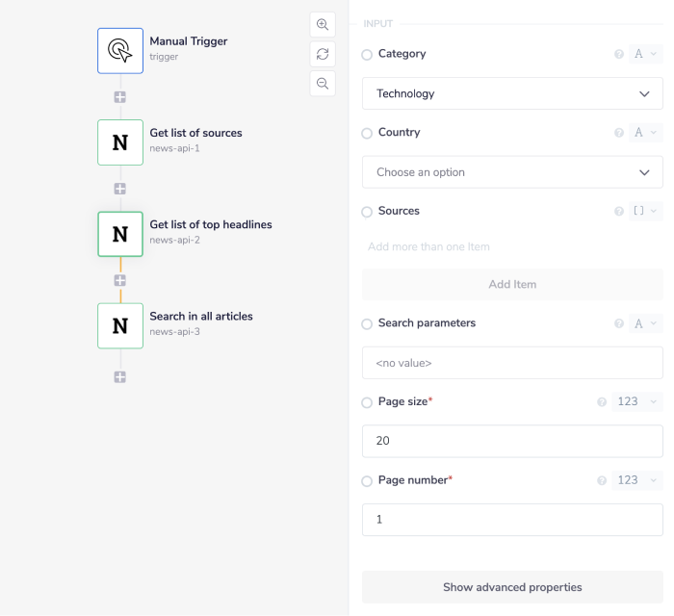Image resolution: width=674 pixels, height=616 pixels.
Task: Open the Get list of top headlines node
Action: (x=120, y=234)
